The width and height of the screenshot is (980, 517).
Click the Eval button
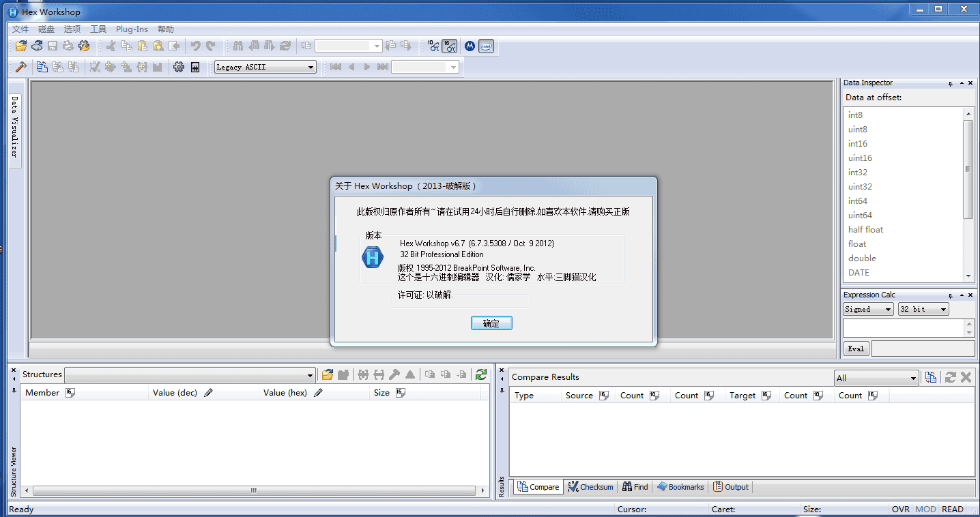pos(856,349)
